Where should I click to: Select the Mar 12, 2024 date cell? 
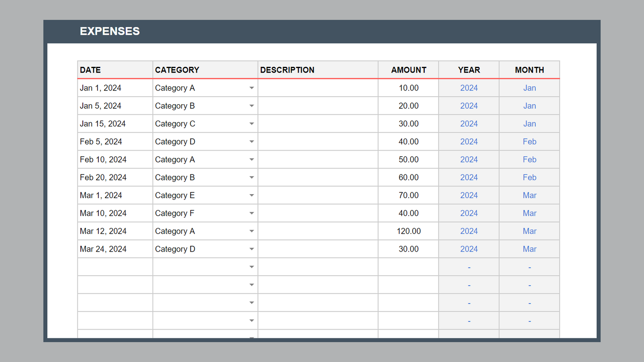click(103, 231)
